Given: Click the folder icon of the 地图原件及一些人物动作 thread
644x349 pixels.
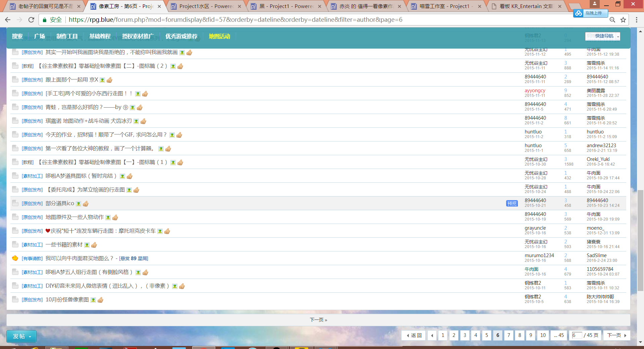Looking at the screenshot, I should point(15,217).
